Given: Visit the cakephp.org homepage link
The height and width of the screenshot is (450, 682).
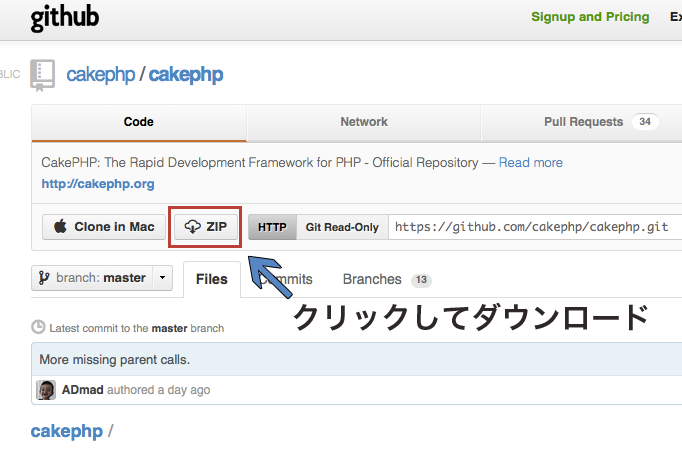Looking at the screenshot, I should pos(98,184).
